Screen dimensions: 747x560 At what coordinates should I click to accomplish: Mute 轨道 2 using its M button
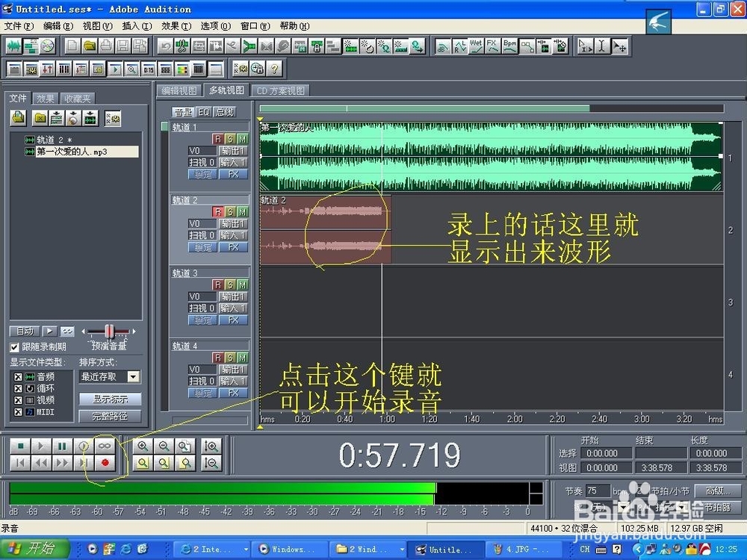[x=243, y=211]
